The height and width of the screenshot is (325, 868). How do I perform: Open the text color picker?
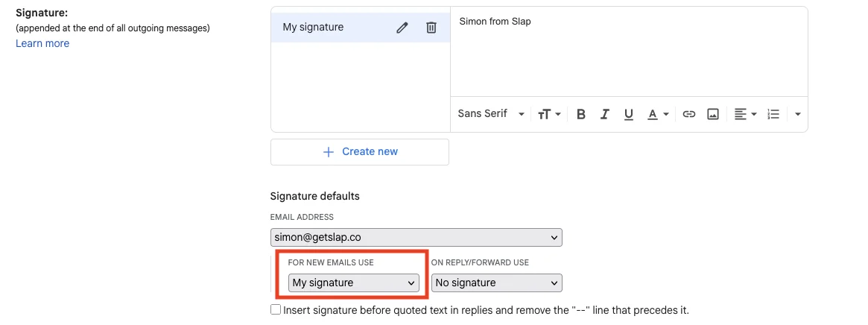point(657,114)
